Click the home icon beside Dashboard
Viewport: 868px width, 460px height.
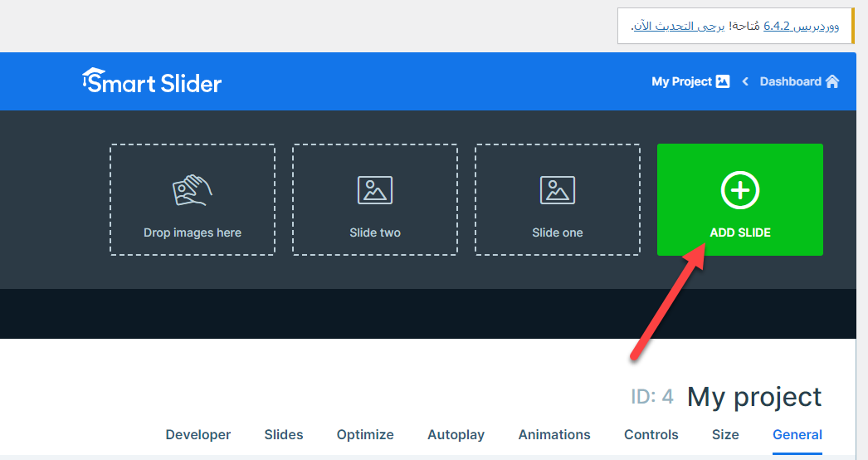pos(832,81)
